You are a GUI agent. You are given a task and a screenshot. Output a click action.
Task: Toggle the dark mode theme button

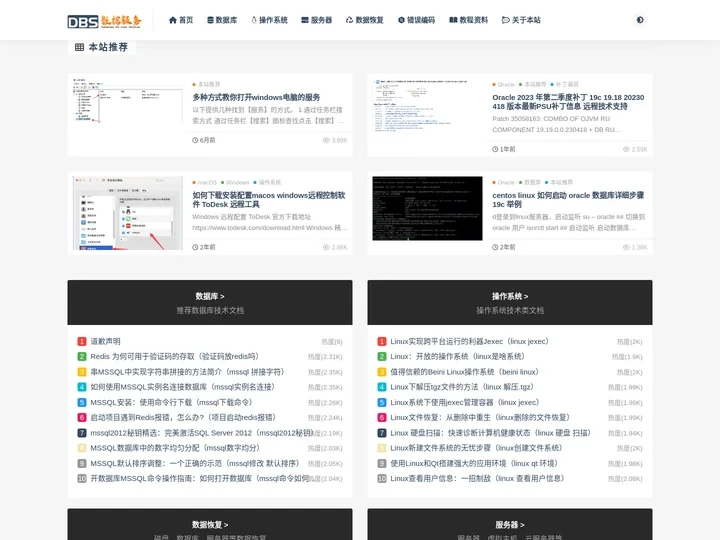coord(640,20)
